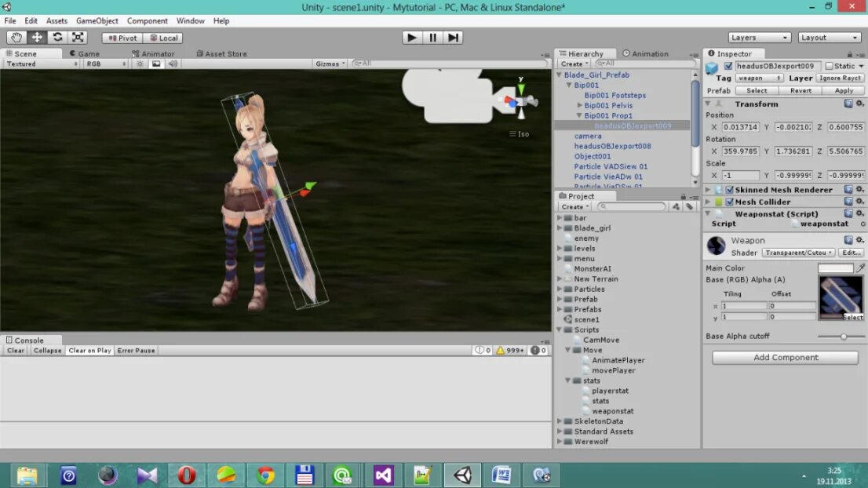Expand the Bip001 Pelvis hierarchy node
Viewport: 868px width, 488px height.
[579, 105]
